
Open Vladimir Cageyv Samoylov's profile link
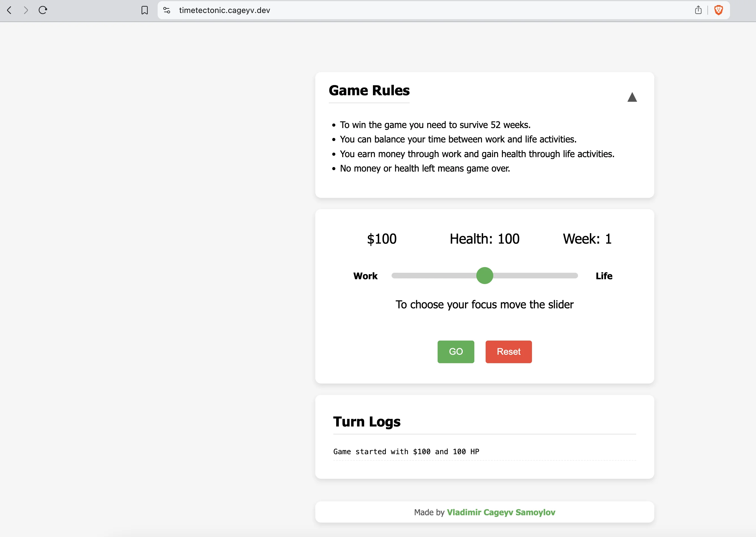[x=501, y=512]
